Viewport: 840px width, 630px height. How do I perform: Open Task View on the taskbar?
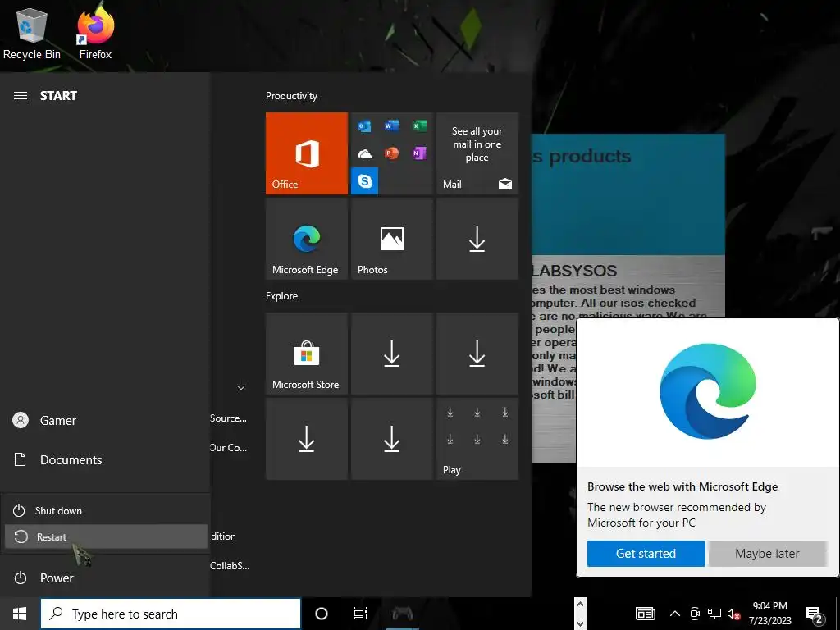coord(361,614)
